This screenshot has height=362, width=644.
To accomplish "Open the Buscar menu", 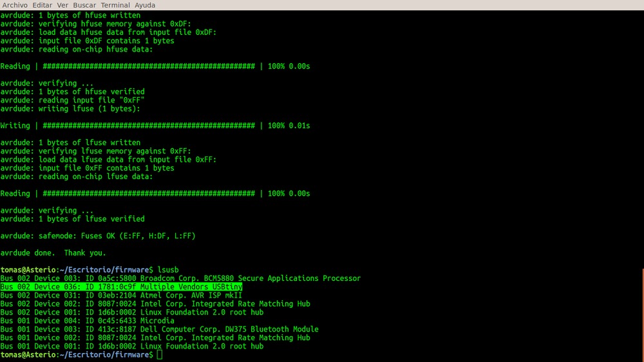I will (x=84, y=5).
